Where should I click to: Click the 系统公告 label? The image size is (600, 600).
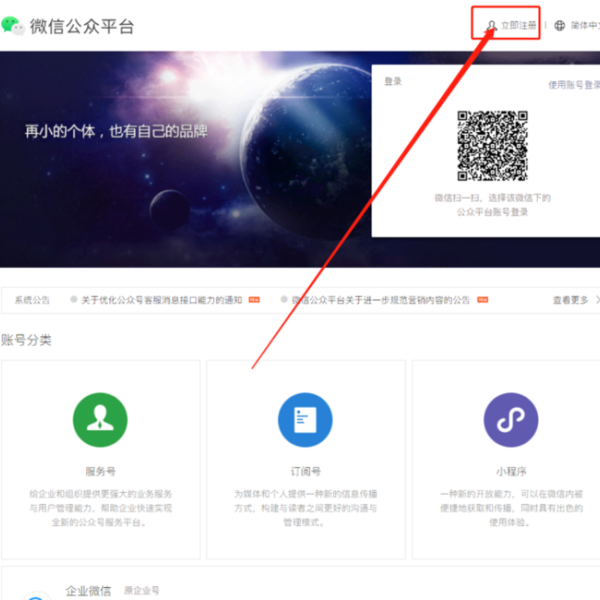tap(32, 300)
